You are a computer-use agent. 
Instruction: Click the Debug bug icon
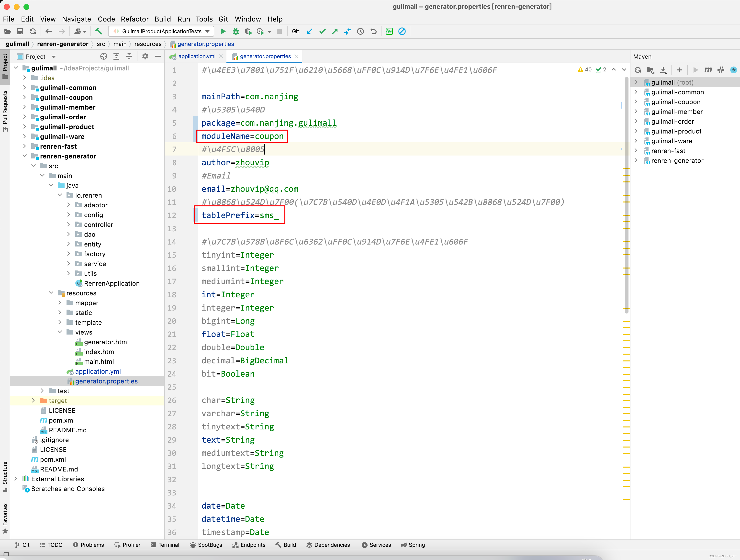235,32
